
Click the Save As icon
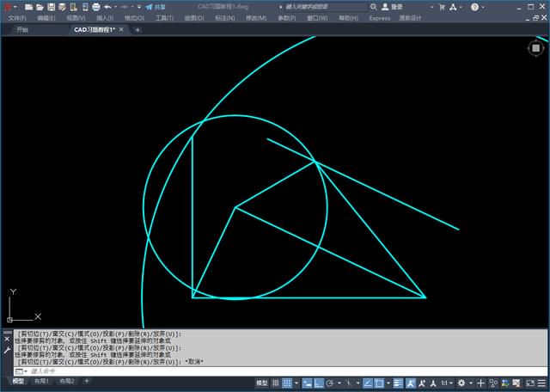point(63,7)
